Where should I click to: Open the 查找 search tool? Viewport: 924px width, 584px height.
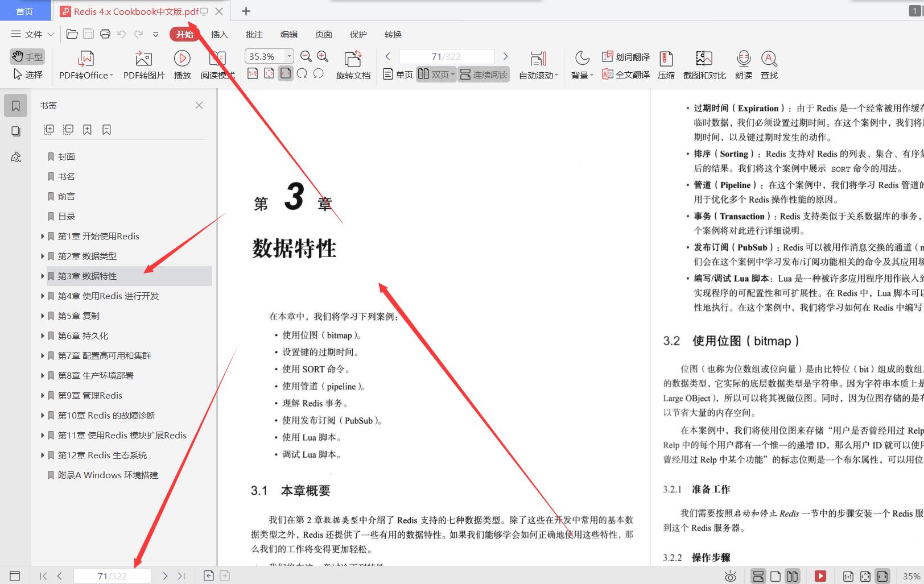pos(769,65)
